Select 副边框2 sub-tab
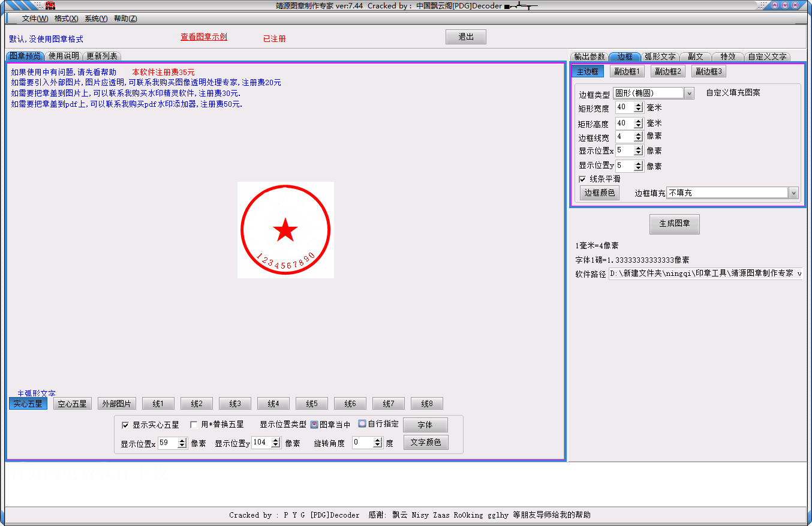Image resolution: width=812 pixels, height=526 pixels. click(x=668, y=71)
